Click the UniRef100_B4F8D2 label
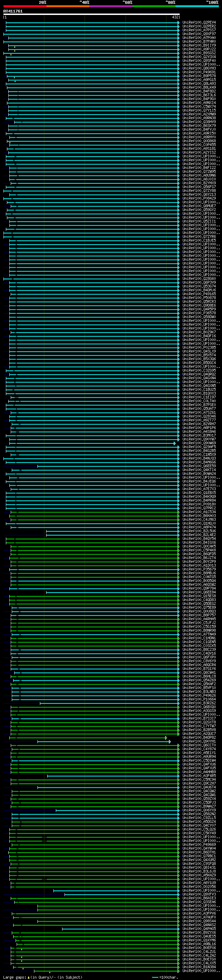Image resolution: width=222 pixels, height=980 pixels. 199,91
